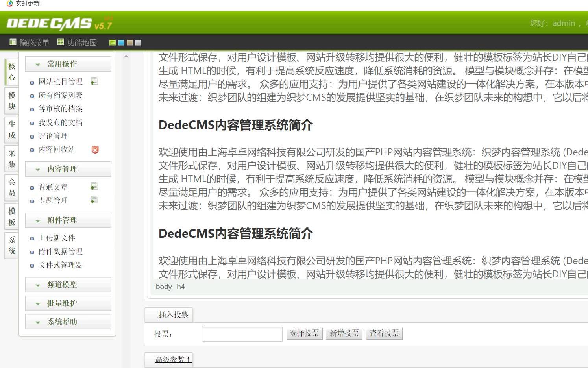Expand the 批量维护 menu section
The width and height of the screenshot is (588, 368).
tap(68, 303)
